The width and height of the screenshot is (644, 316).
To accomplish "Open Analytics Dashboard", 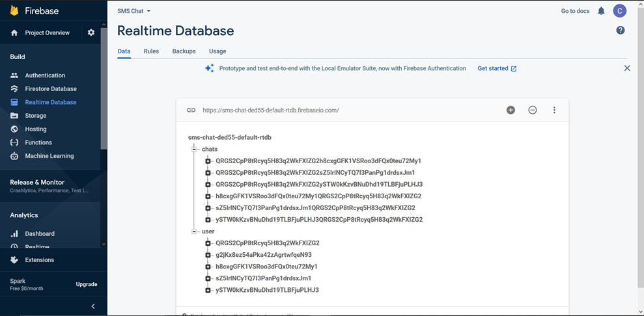I will [x=40, y=233].
